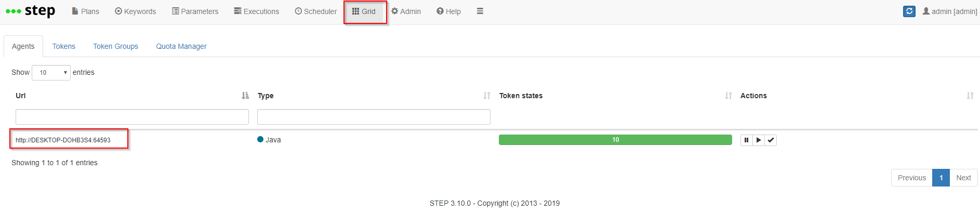The height and width of the screenshot is (213, 980).
Task: Open admin [admin] user menu
Action: point(949,11)
